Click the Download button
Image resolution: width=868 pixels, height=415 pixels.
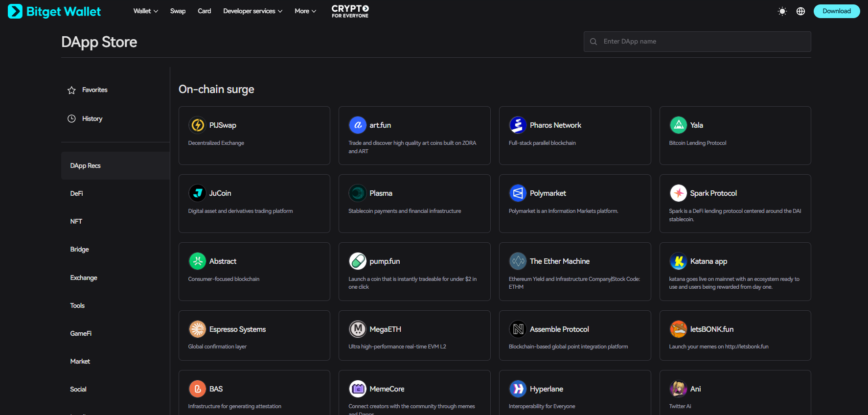click(837, 11)
